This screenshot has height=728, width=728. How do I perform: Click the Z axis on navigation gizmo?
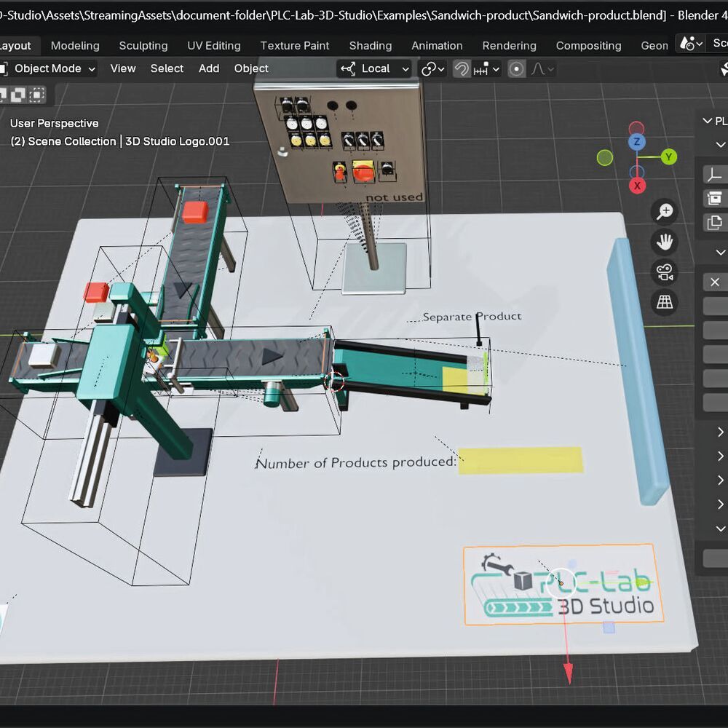(636, 141)
